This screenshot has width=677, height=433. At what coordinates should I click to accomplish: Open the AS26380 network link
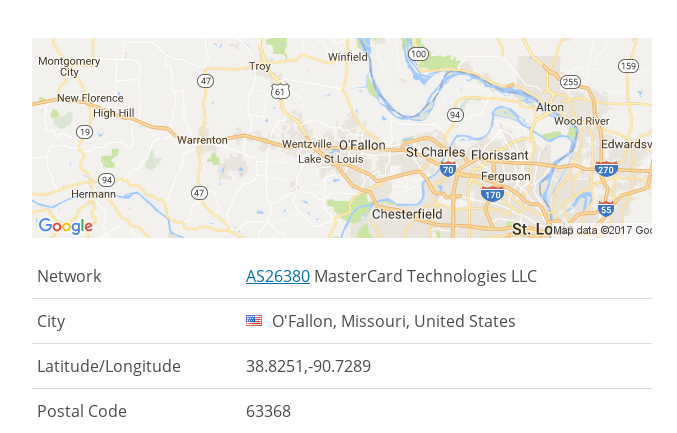pos(278,276)
